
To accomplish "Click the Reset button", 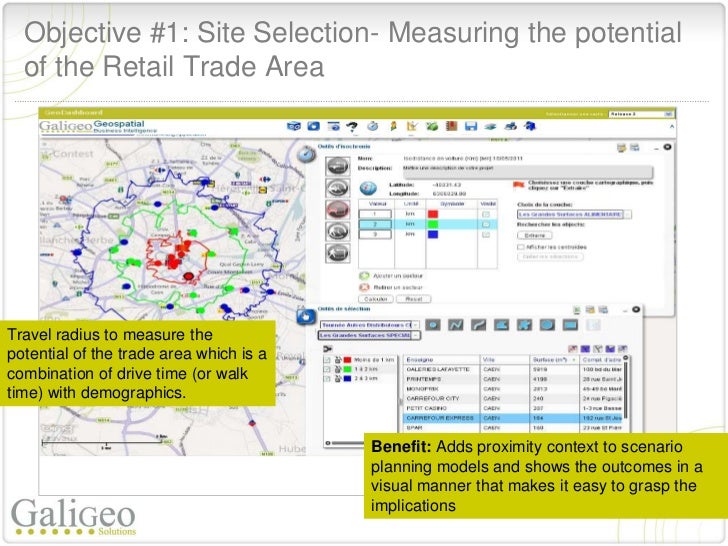I will click(413, 299).
